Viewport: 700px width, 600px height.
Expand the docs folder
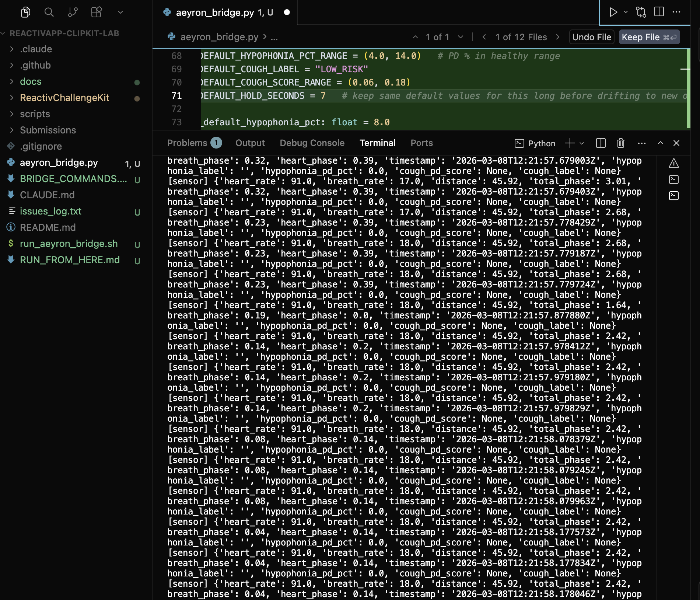click(76, 81)
